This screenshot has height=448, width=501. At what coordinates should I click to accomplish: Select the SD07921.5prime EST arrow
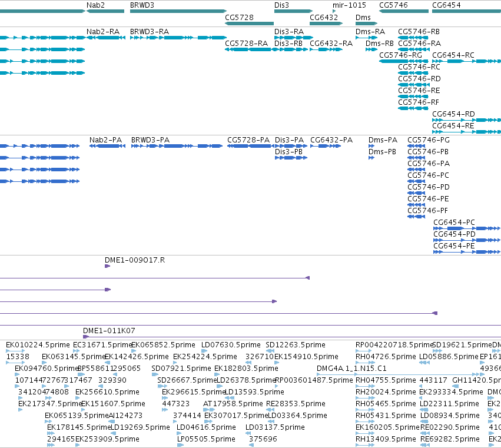coord(155,374)
